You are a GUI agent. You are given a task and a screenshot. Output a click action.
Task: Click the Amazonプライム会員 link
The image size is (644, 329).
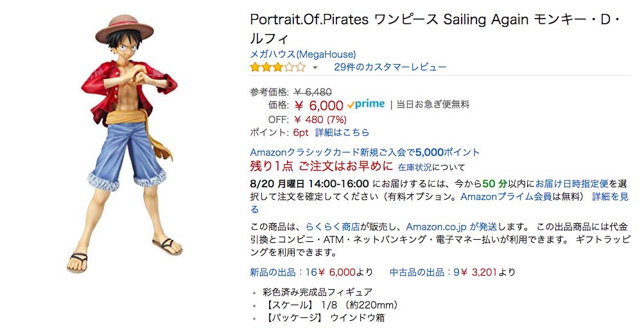tap(507, 196)
